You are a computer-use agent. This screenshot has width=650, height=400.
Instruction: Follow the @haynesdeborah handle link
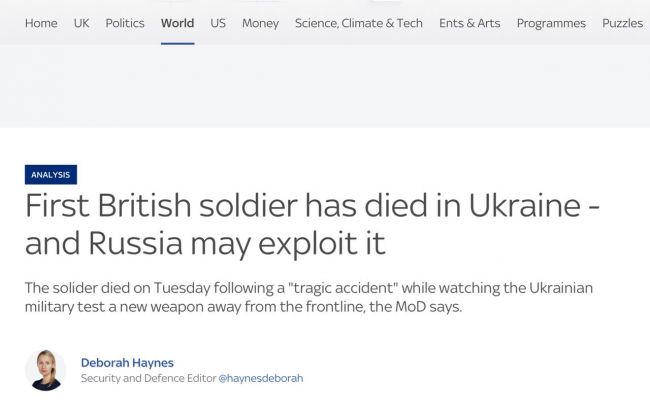[x=260, y=379]
